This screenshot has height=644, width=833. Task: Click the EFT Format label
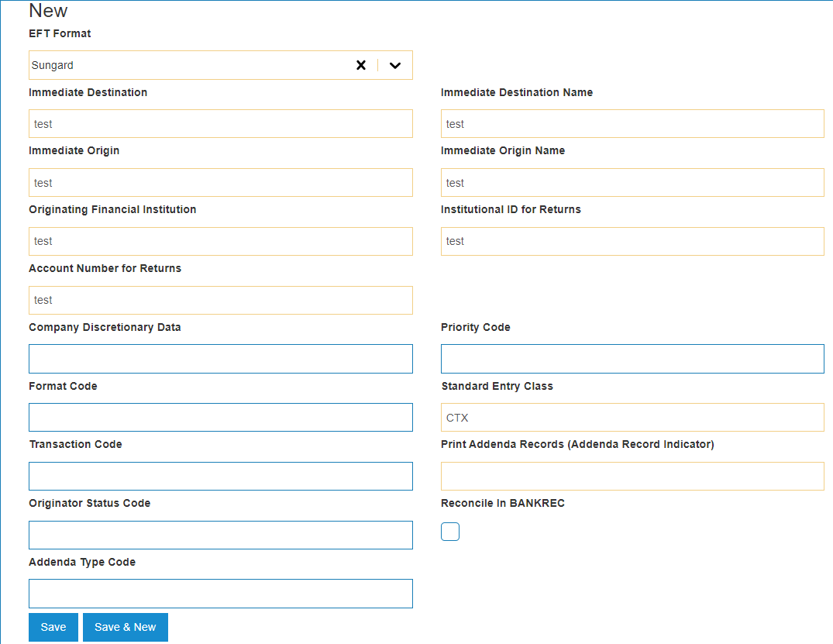[60, 33]
